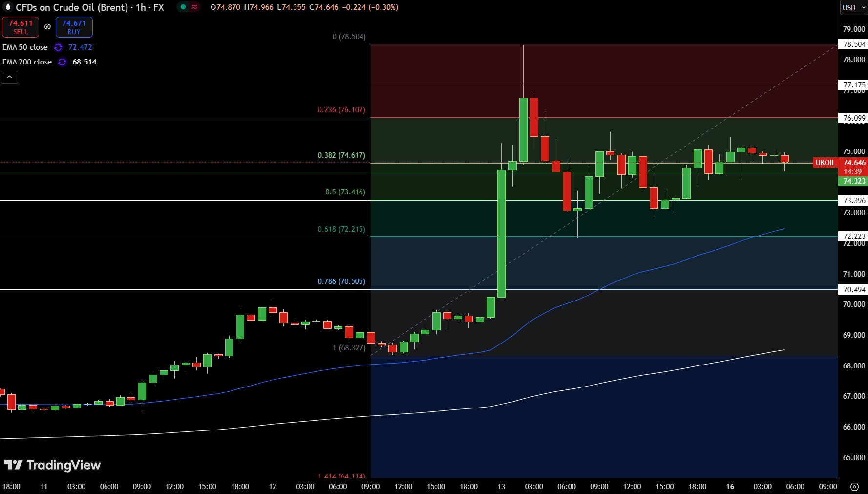Click the Brent crude oil drop symbol icon
Image resolution: width=868 pixels, height=494 pixels.
[7, 7]
